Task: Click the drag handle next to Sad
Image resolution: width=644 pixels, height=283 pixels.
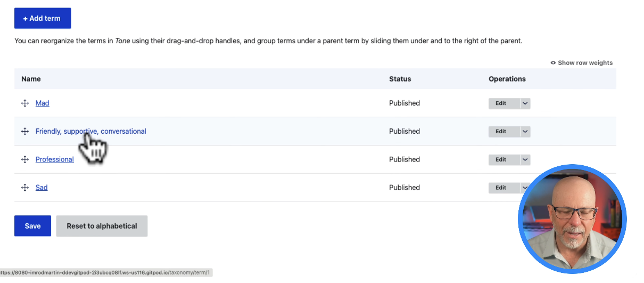Action: (x=24, y=188)
